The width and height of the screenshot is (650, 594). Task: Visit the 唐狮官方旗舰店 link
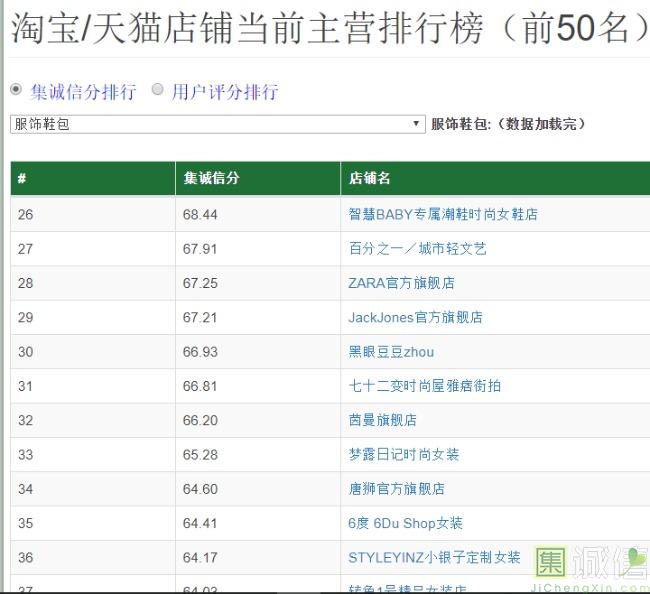point(396,489)
